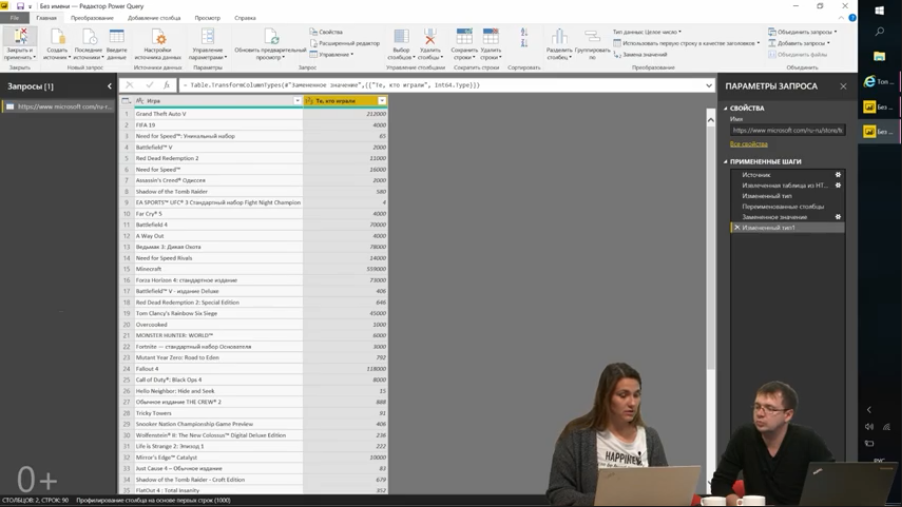
Task: Click the Закрыть и применить icon
Action: [20, 37]
